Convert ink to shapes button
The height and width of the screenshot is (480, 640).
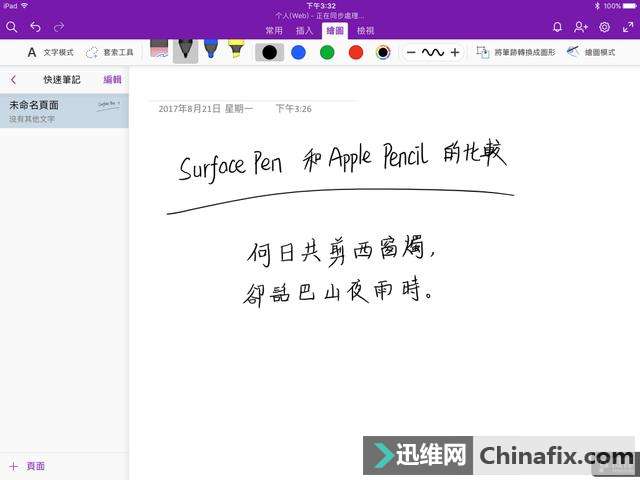pos(516,52)
